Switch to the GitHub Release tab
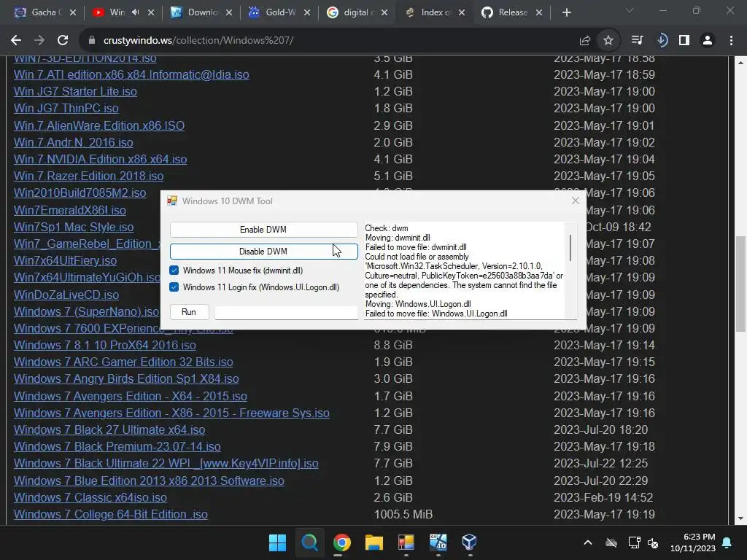Viewport: 747px width, 560px height. (x=511, y=12)
